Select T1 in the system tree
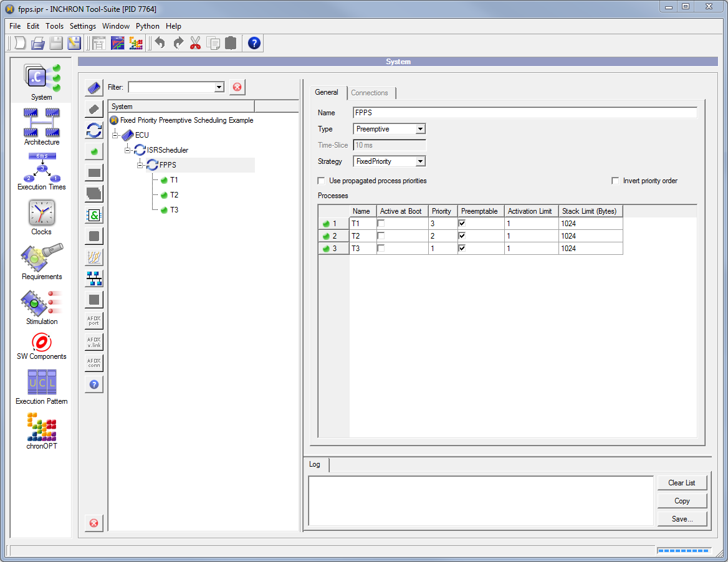Viewport: 728px width, 562px height. tap(174, 180)
